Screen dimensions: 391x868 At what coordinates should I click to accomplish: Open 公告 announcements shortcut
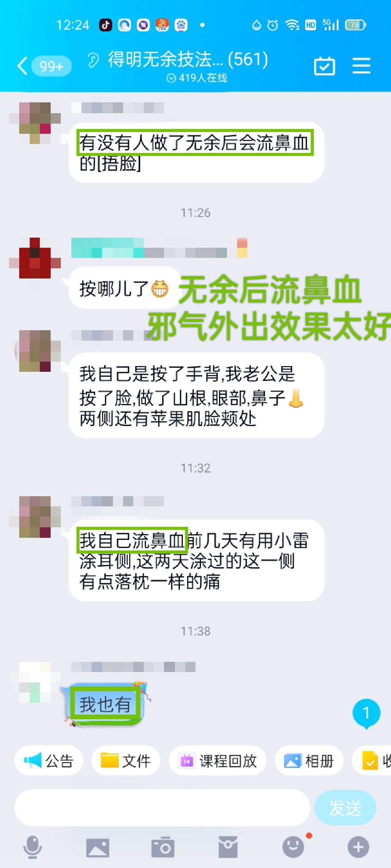pyautogui.click(x=49, y=761)
